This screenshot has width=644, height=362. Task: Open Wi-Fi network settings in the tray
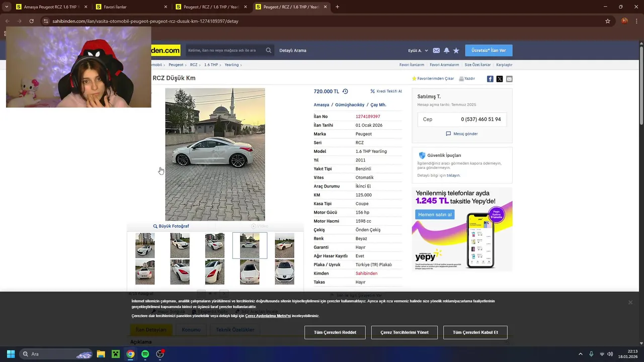(602, 354)
